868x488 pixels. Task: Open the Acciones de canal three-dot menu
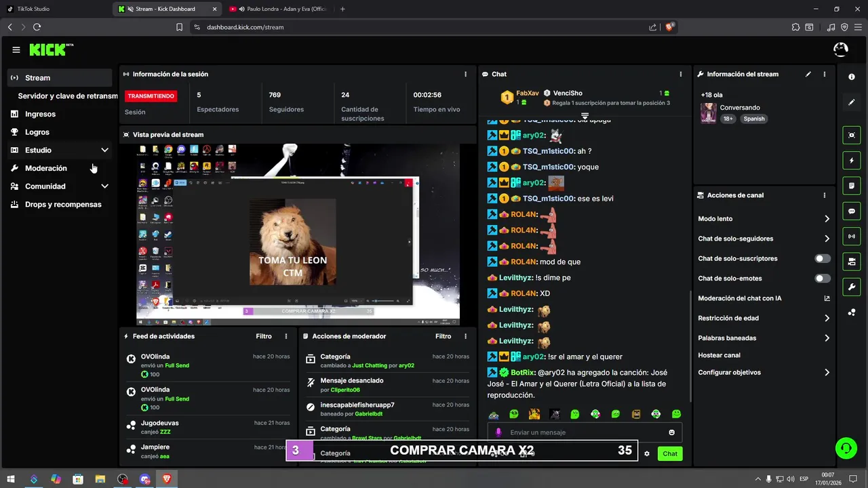[825, 195]
